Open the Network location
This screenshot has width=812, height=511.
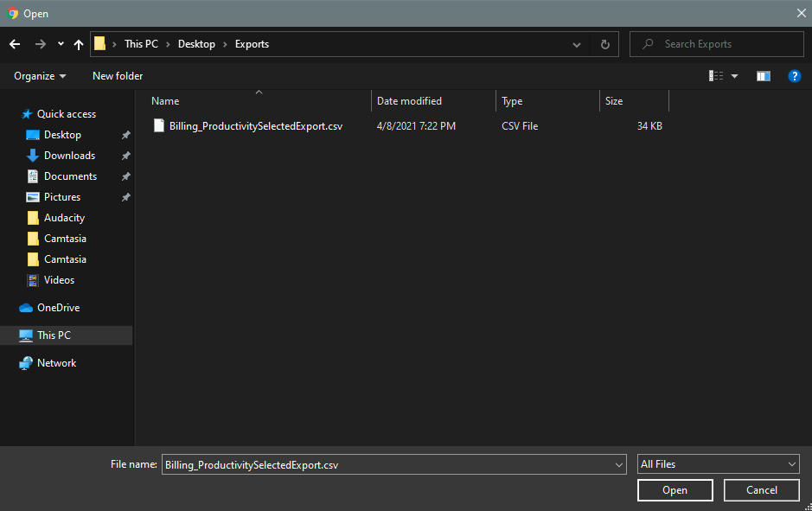pyautogui.click(x=56, y=363)
